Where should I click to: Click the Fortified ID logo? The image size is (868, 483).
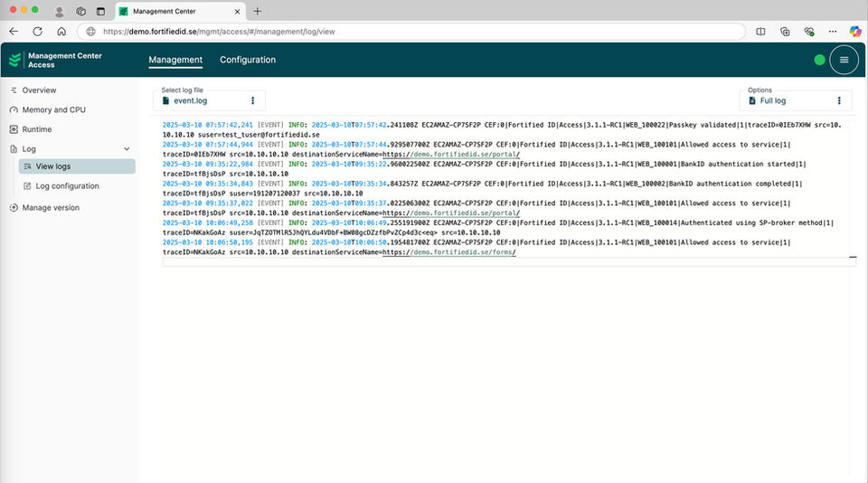pyautogui.click(x=15, y=60)
